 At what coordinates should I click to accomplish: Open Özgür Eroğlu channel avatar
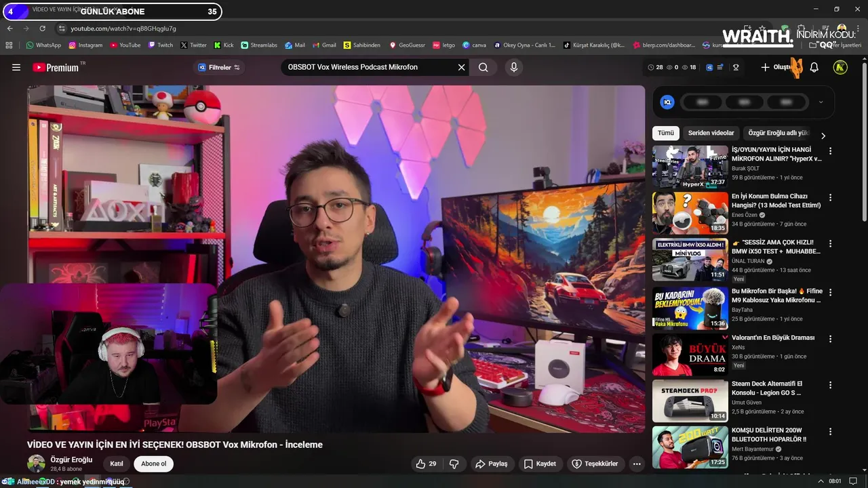[36, 464]
